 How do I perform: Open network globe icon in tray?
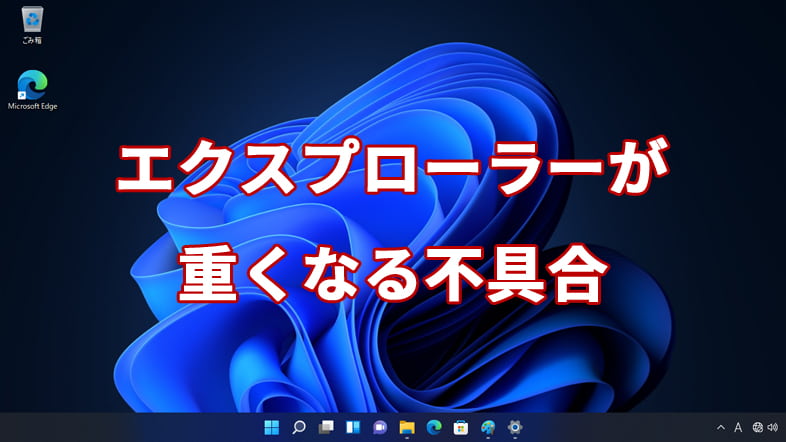tap(757, 427)
